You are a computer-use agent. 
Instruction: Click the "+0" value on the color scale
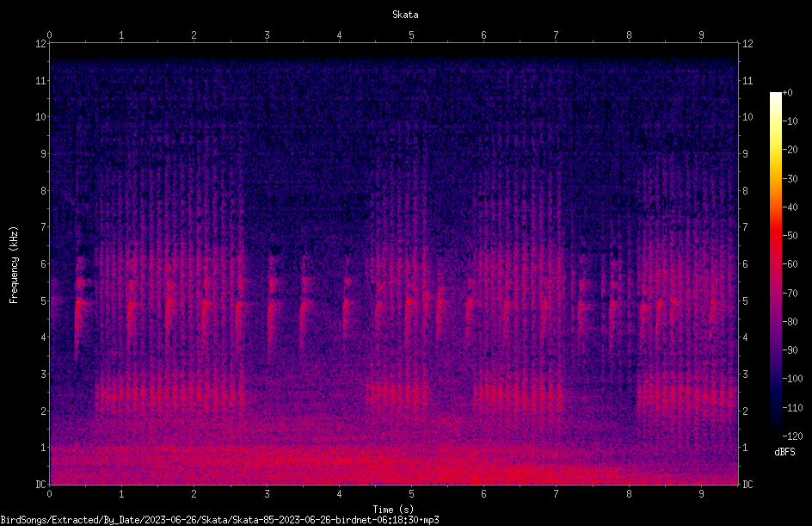click(x=787, y=93)
